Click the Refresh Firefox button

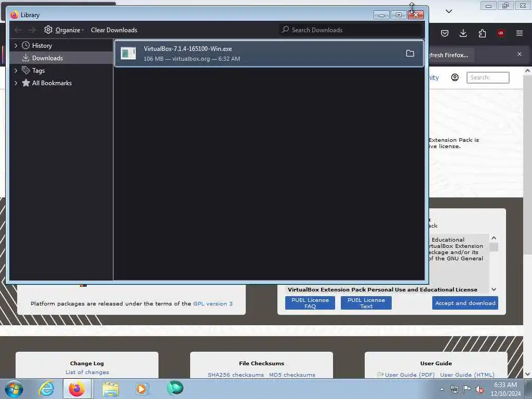point(450,55)
